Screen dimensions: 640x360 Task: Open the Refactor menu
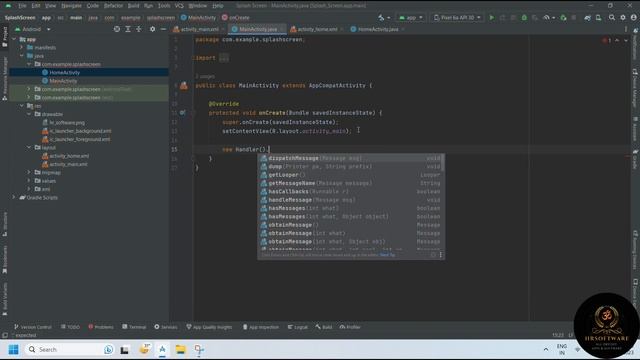[x=113, y=6]
